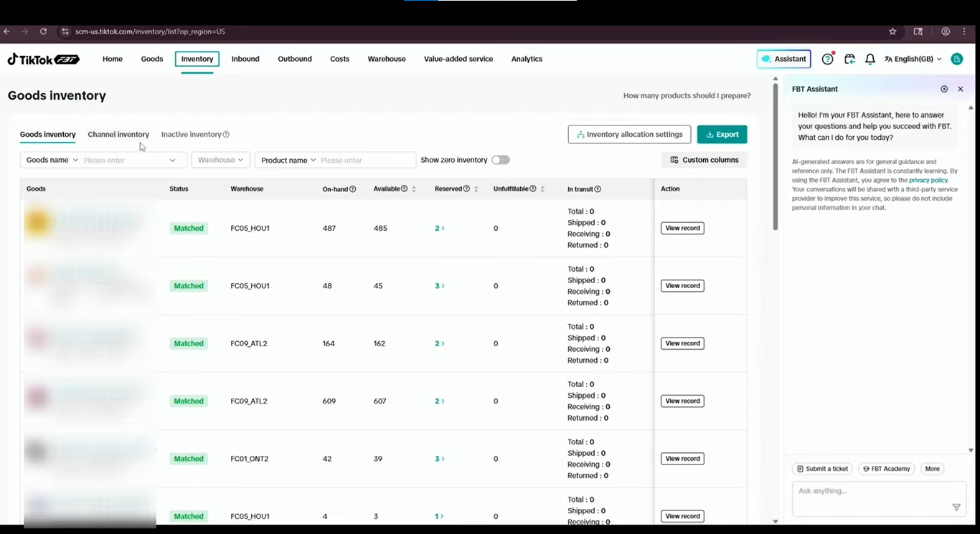Open the Inbound menu
This screenshot has height=534, width=980.
(x=245, y=59)
